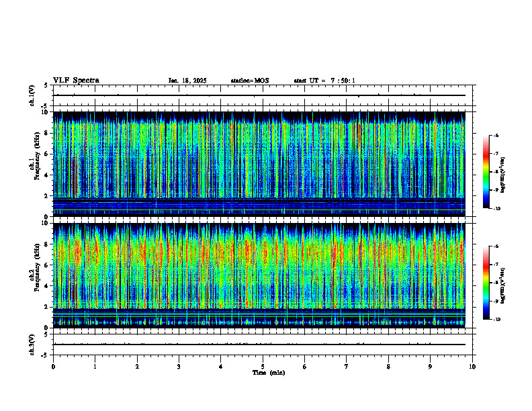Screen dimensions: 532x411
Task: Click the "ch.3(V)" axis label at bottom
Action: 32,345
